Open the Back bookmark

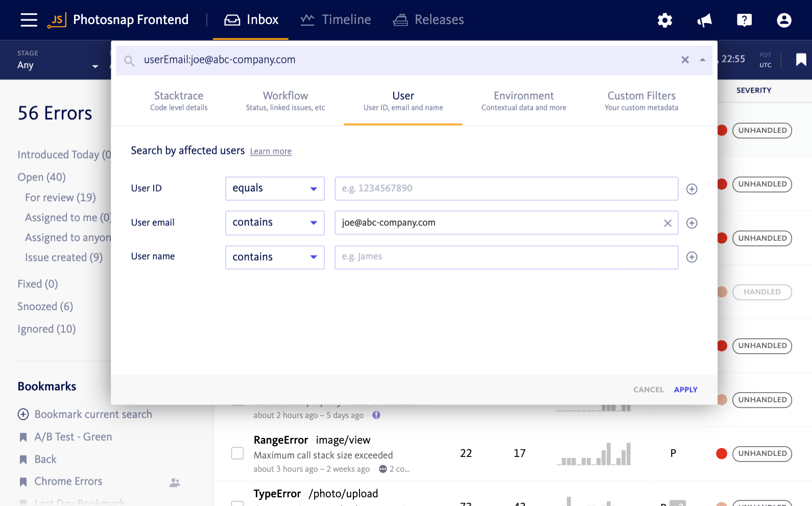[45, 459]
